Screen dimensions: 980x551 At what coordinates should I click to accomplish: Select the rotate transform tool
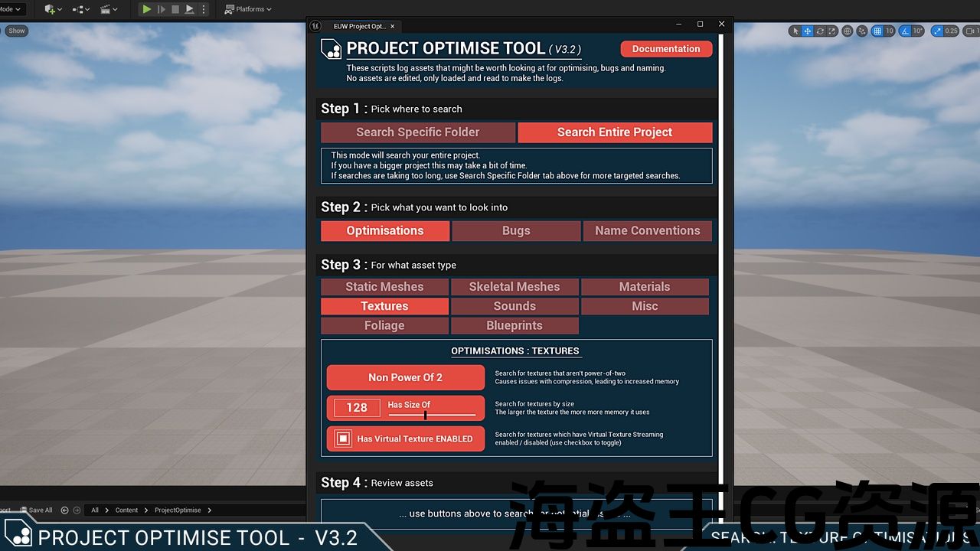pos(820,31)
